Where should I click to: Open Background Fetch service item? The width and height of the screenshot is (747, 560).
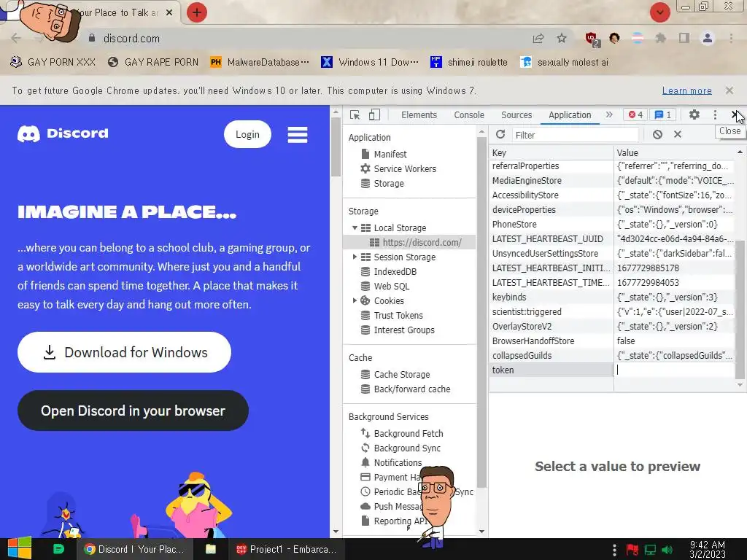[402, 433]
